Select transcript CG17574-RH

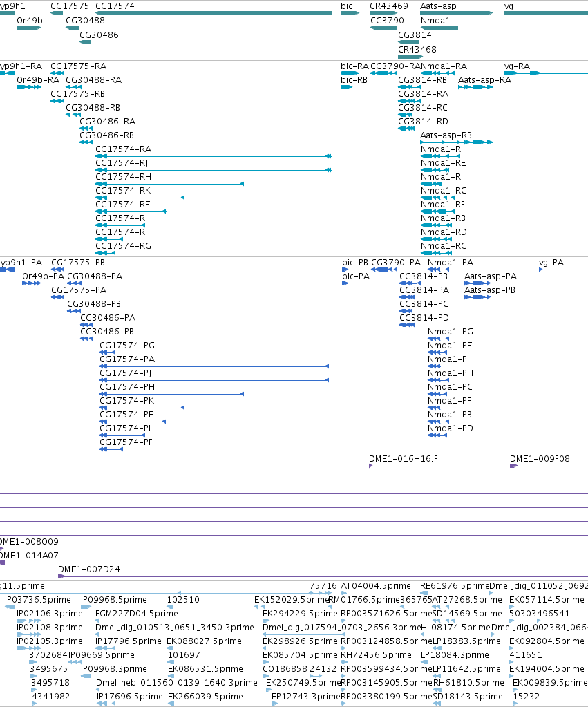point(169,184)
